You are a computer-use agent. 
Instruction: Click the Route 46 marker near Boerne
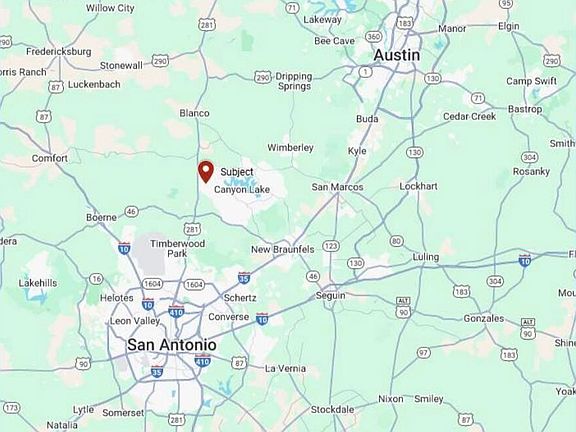click(x=132, y=212)
